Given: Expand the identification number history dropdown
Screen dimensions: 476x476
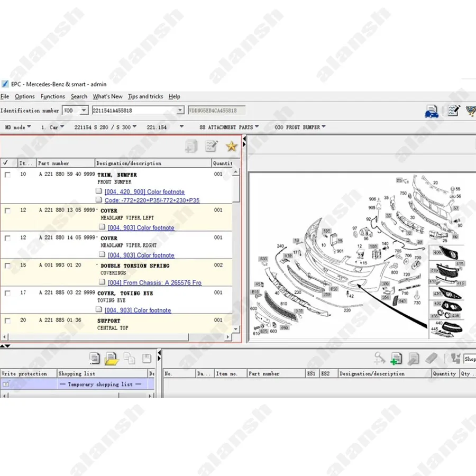Looking at the screenshot, I should point(180,110).
